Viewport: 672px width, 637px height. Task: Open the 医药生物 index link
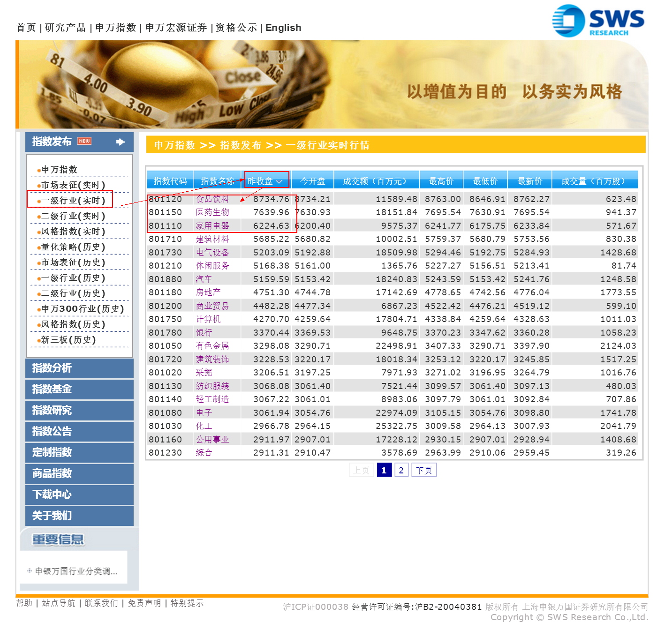(x=212, y=212)
